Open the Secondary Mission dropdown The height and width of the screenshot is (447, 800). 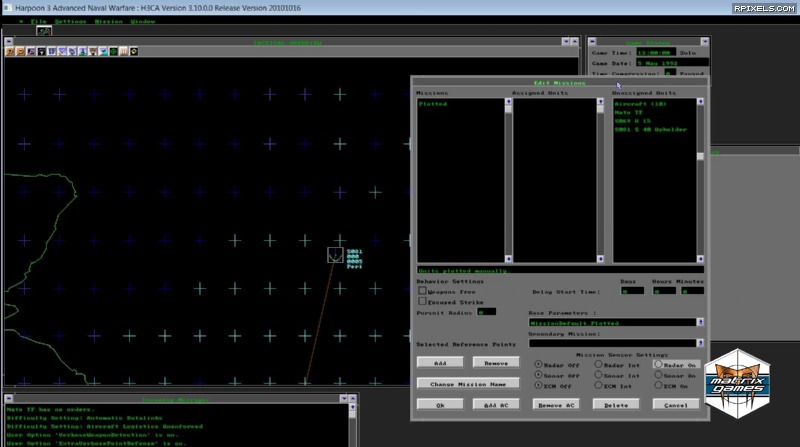click(x=700, y=343)
